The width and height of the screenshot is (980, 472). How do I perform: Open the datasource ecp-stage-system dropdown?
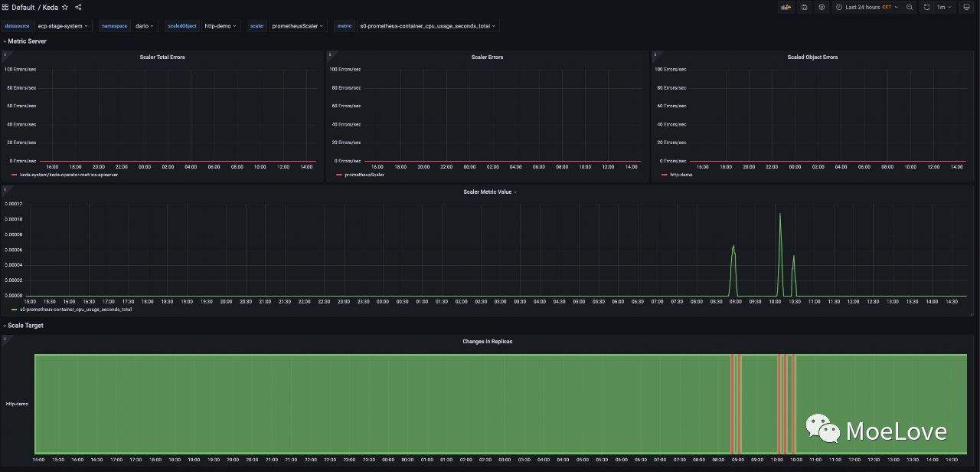[x=63, y=26]
